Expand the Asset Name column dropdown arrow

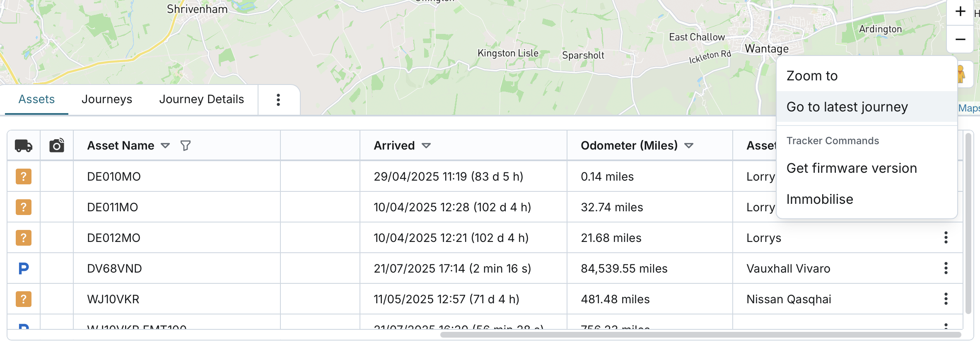(x=165, y=145)
